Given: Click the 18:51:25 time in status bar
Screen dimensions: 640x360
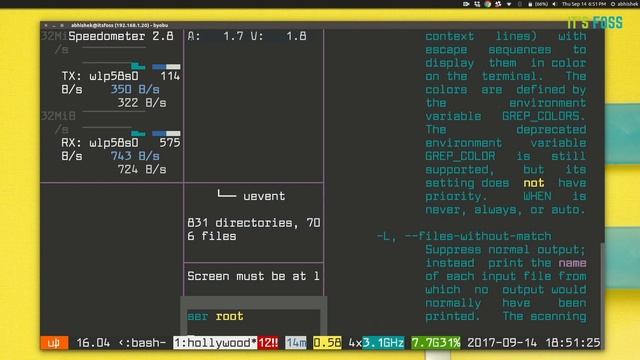Looking at the screenshot, I should click(573, 343).
